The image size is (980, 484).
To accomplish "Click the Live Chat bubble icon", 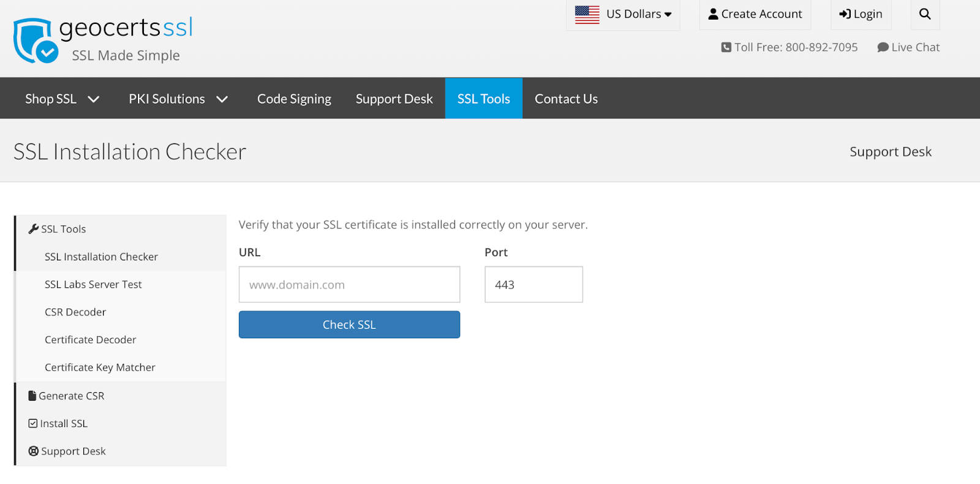I will (x=883, y=47).
